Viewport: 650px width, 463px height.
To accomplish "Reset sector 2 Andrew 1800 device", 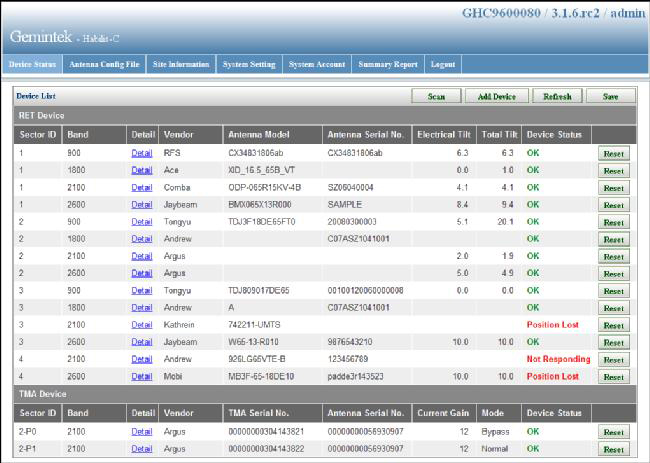I will (x=614, y=240).
